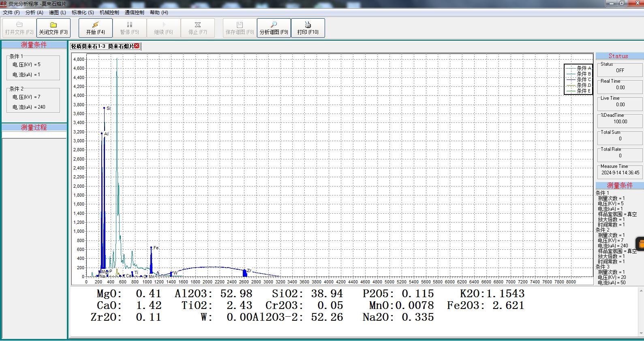Open the 文件 (F) menu
Viewport: 644px width, 341px height.
point(11,13)
